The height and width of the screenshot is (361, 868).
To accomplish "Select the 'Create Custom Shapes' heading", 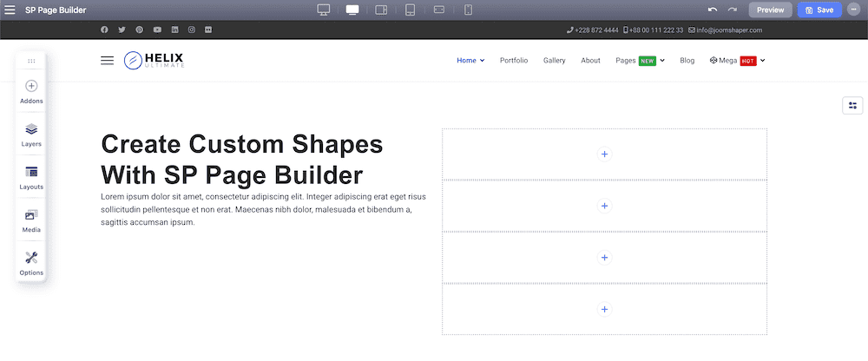I will coord(242,160).
